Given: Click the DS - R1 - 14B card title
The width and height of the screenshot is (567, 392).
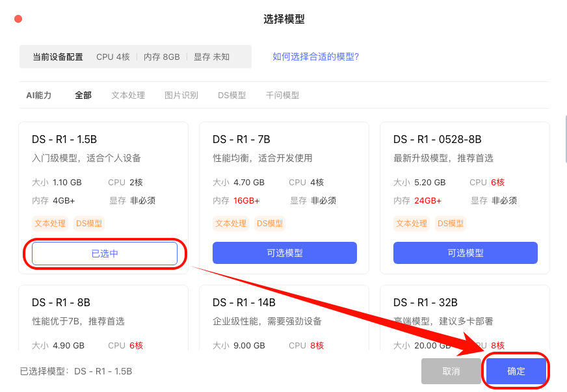Looking at the screenshot, I should coord(244,302).
